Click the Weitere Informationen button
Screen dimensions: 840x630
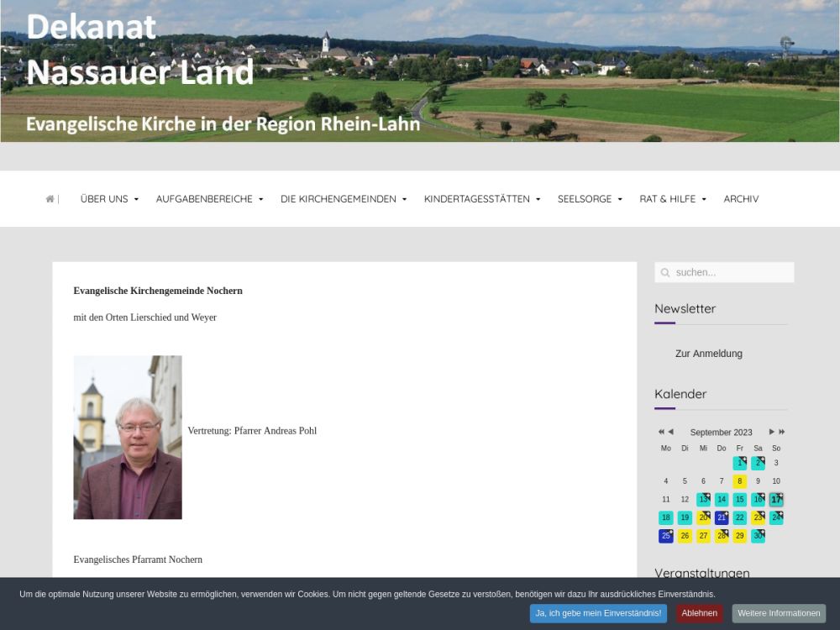[779, 613]
